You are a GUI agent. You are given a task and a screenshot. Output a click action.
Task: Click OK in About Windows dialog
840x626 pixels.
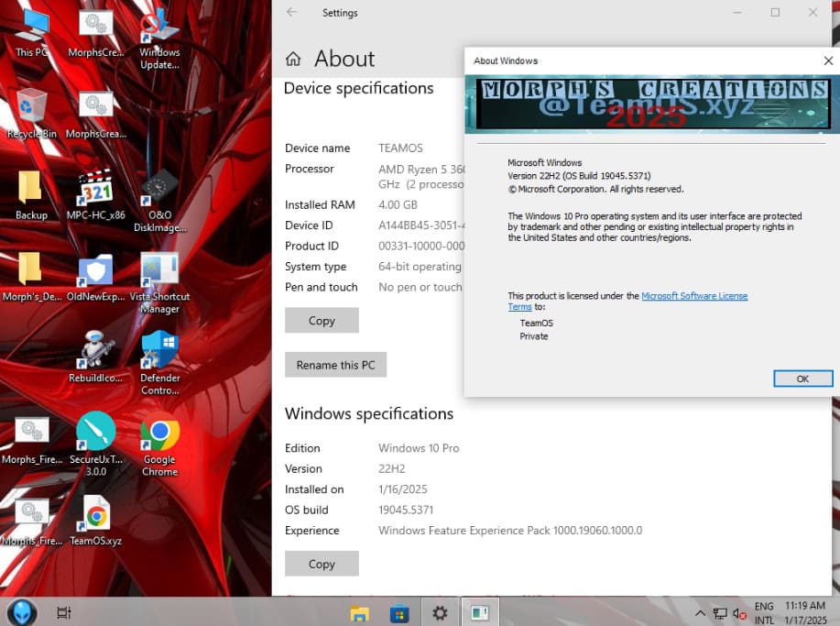point(802,379)
